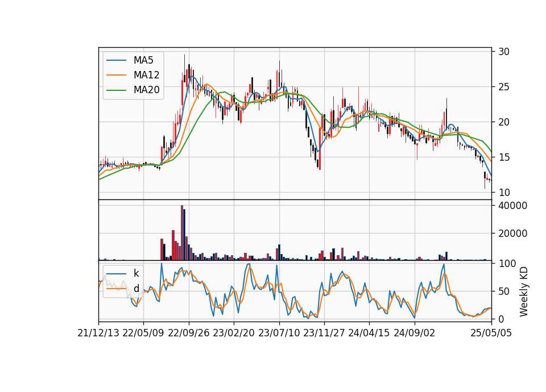
Task: Click the date label 21/12/13
Action: [x=98, y=333]
